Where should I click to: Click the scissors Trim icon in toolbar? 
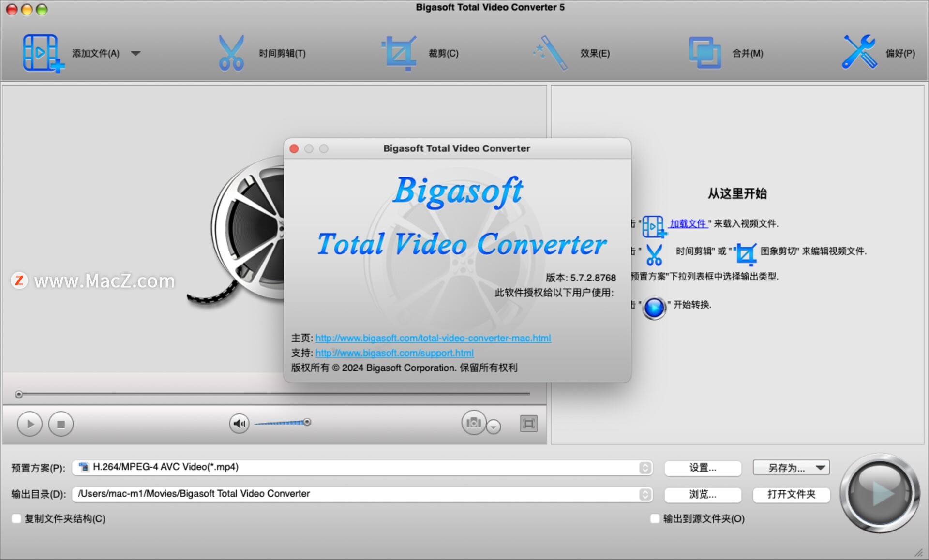point(231,53)
